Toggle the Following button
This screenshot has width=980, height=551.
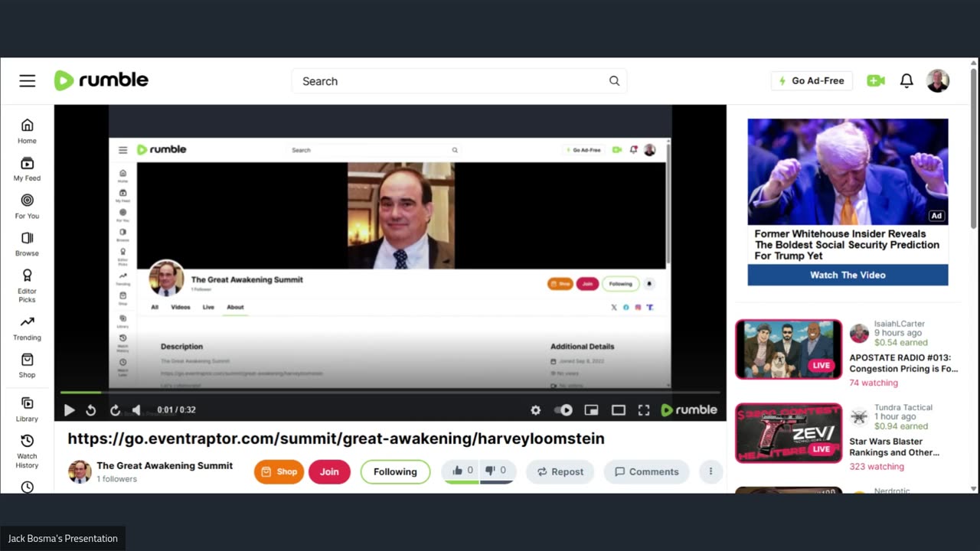pyautogui.click(x=395, y=471)
